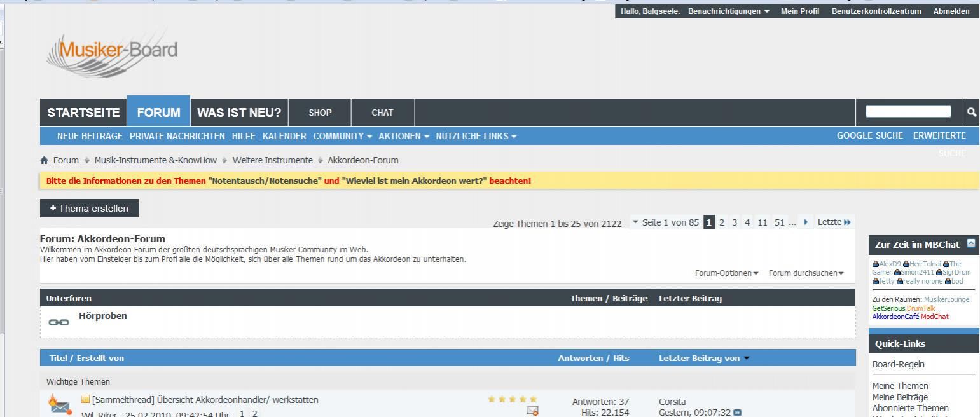
Task: Click the Hörproben link-forum chain icon
Action: pos(59,322)
